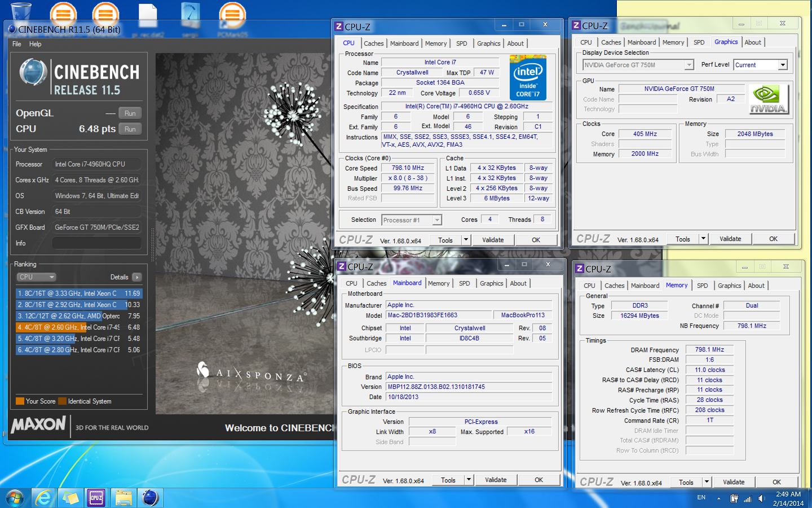Image resolution: width=812 pixels, height=508 pixels.
Task: Open the Help menu in Cinebench
Action: click(x=36, y=44)
